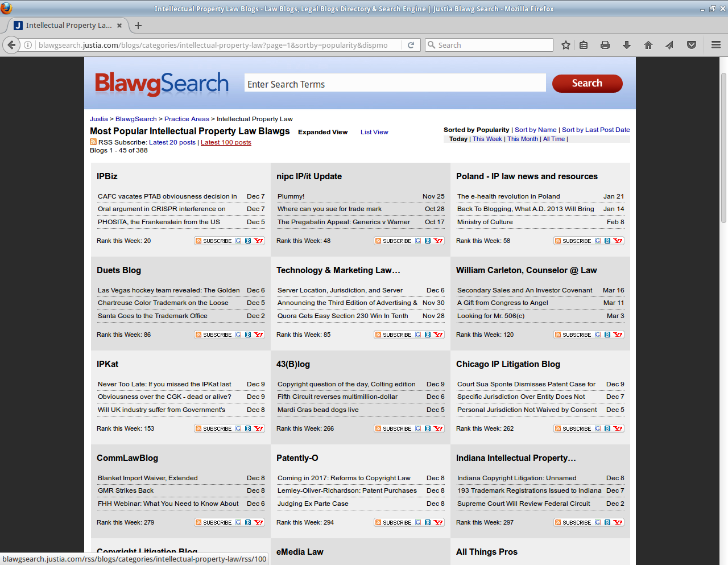Open 'Mardi Gras bead dogs live' post
728x565 pixels.
pos(318,410)
